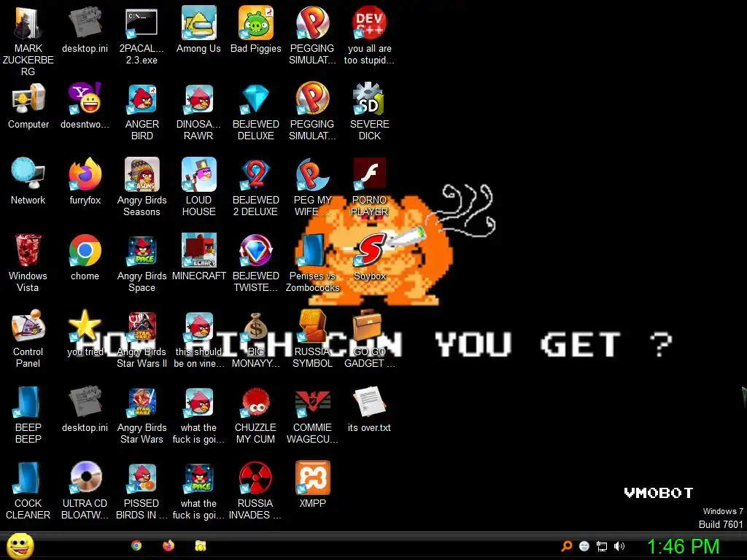The image size is (747, 560).
Task: Click the small smiley tray icon
Action: (584, 546)
